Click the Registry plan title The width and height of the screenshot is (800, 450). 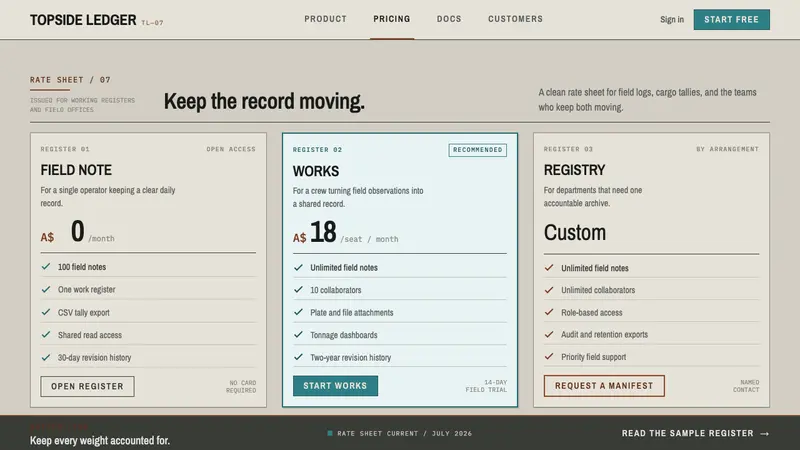point(574,170)
